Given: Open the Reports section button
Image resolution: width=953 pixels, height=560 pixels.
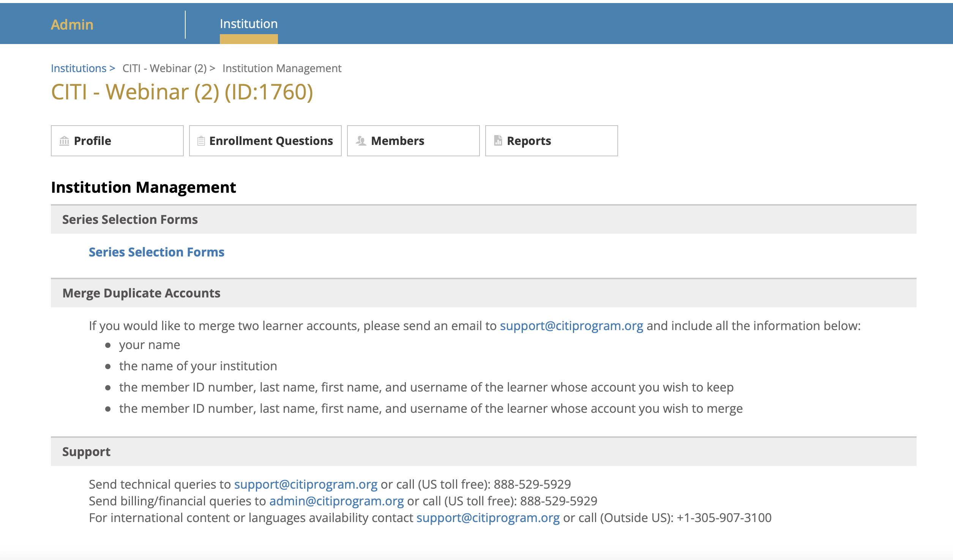Looking at the screenshot, I should (x=551, y=141).
